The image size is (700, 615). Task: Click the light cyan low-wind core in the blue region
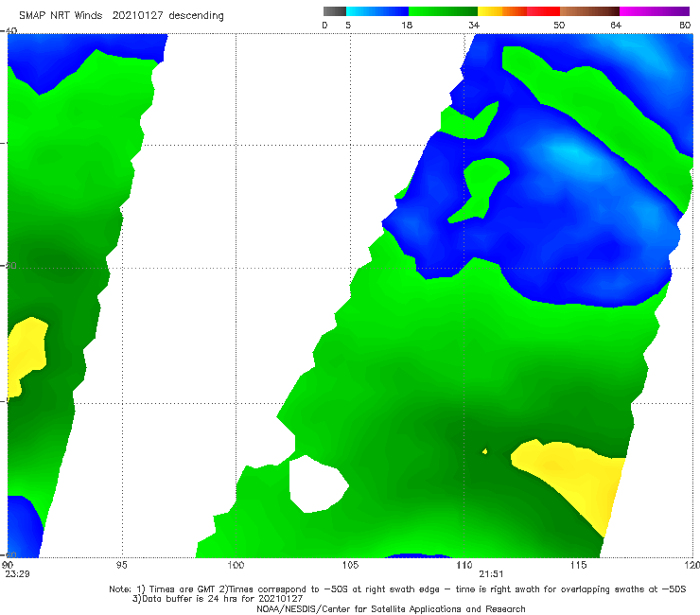click(x=573, y=154)
